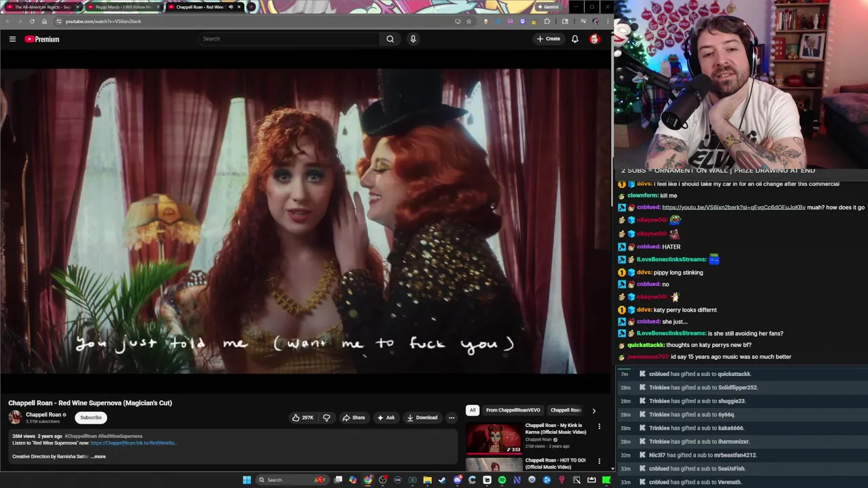The width and height of the screenshot is (868, 488).
Task: Click the Create button
Action: coord(549,39)
